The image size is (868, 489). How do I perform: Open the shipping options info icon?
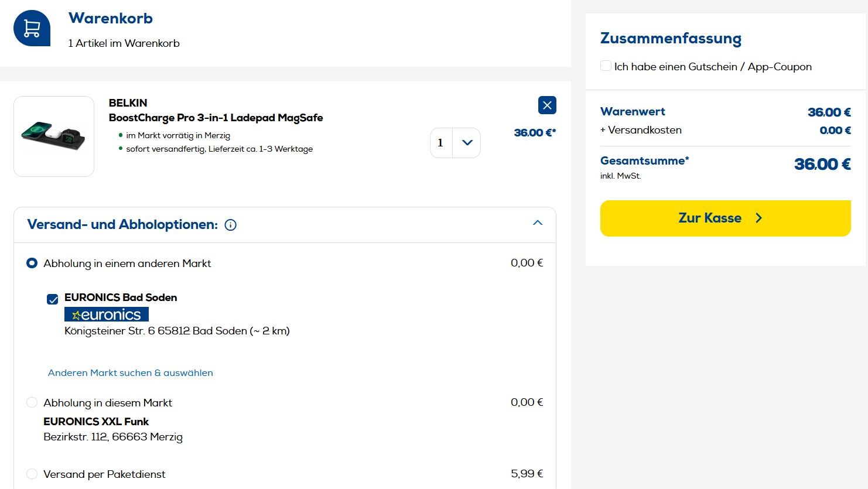(x=231, y=225)
